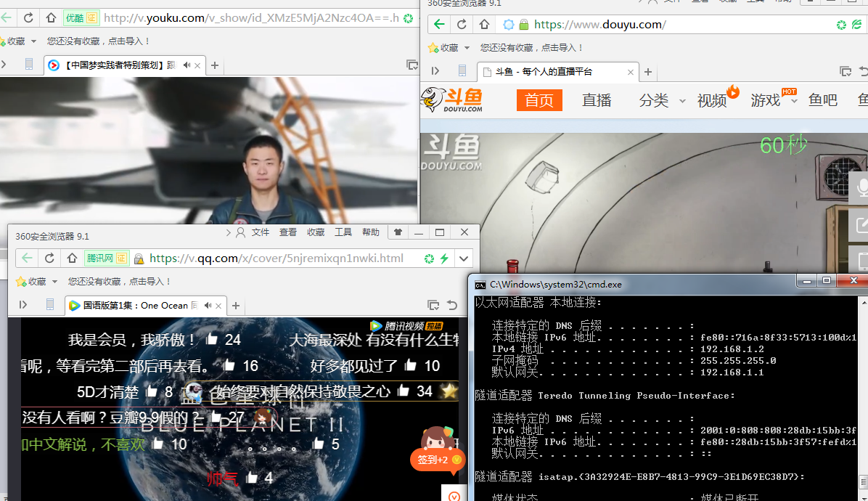Expand favorites dropdown arrow in Douyu window
The height and width of the screenshot is (501, 868).
pyautogui.click(x=467, y=48)
